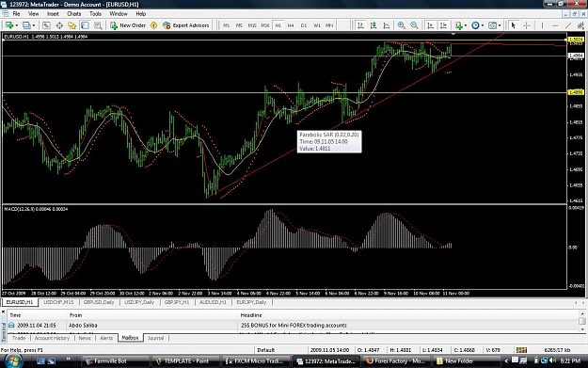
Task: Toggle Auto Scroll chart button
Action: [x=430, y=25]
